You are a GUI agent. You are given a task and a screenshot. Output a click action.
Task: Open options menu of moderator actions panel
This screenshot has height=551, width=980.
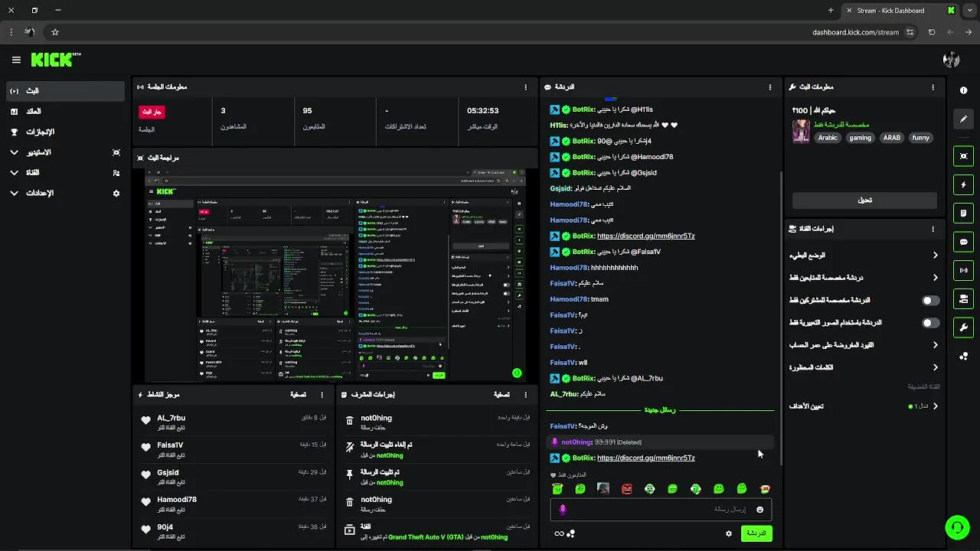525,395
